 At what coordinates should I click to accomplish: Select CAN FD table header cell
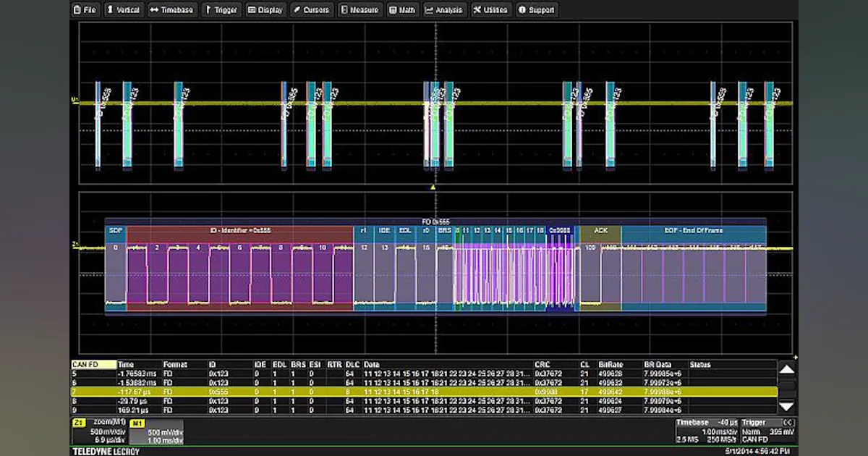coord(93,365)
